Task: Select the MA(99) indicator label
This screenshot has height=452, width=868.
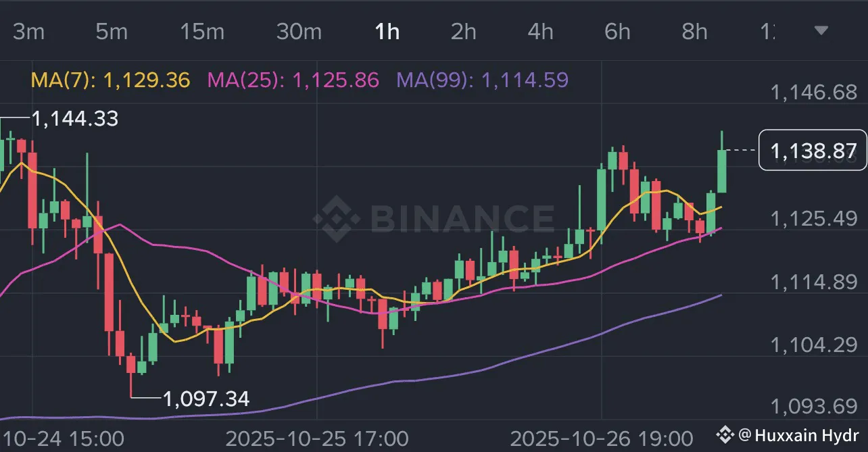Action: tap(482, 80)
